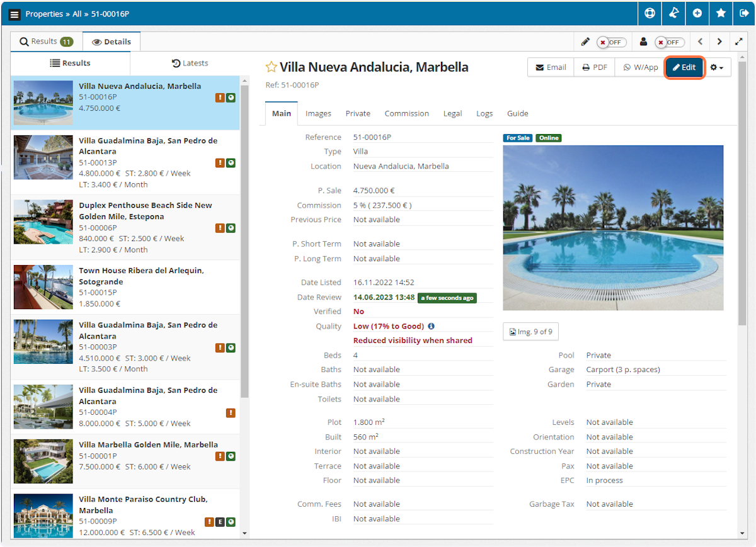Image resolution: width=756 pixels, height=547 pixels.
Task: Toggle the pencil edit mode switch
Action: [611, 42]
